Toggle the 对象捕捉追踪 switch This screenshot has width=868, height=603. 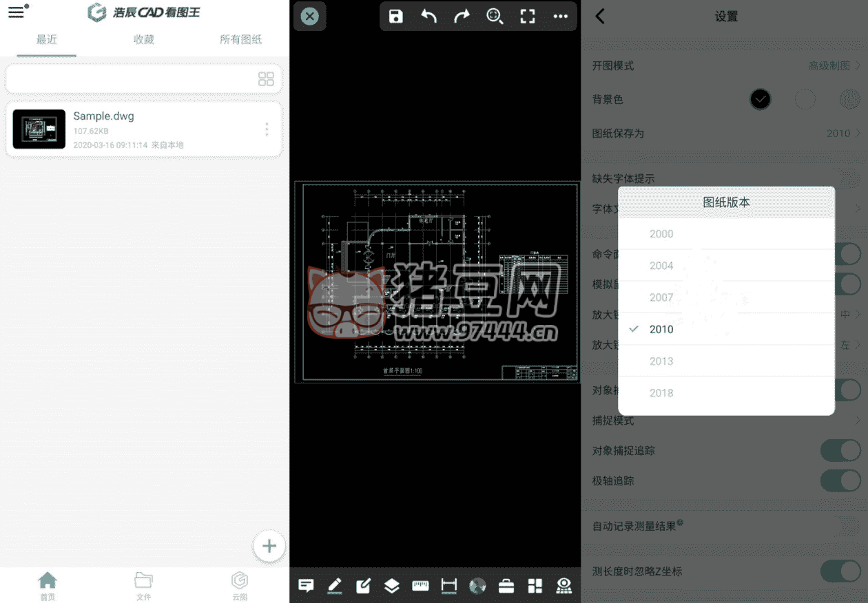tap(840, 451)
